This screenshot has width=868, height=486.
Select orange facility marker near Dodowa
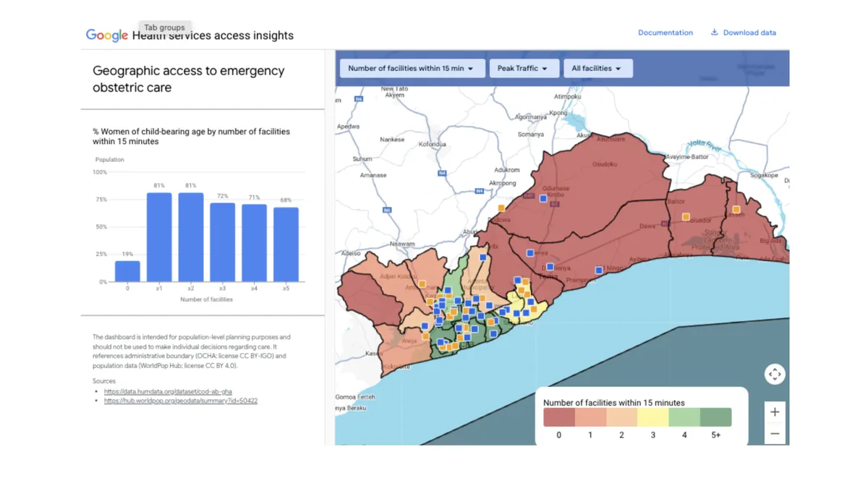coord(501,209)
